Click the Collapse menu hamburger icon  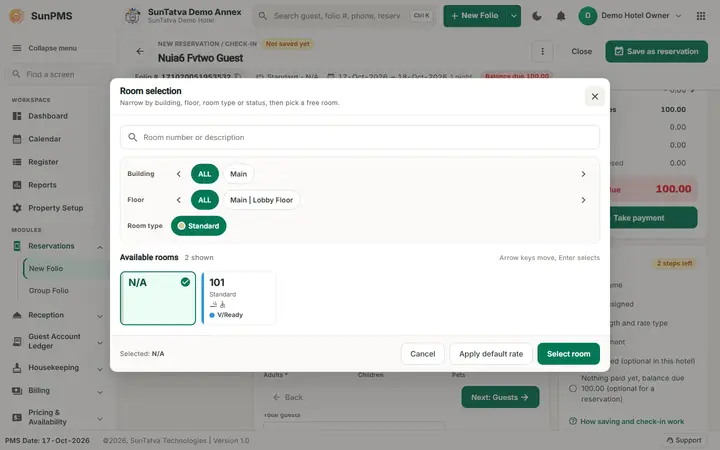click(17, 48)
